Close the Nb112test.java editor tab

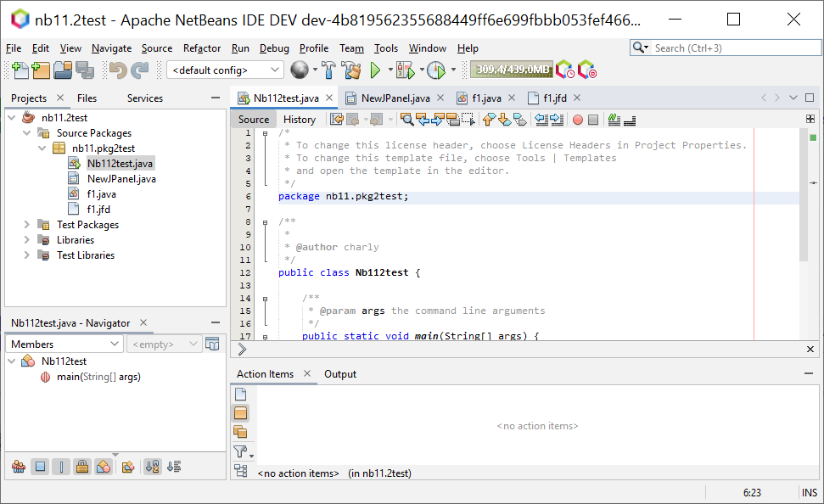[329, 98]
